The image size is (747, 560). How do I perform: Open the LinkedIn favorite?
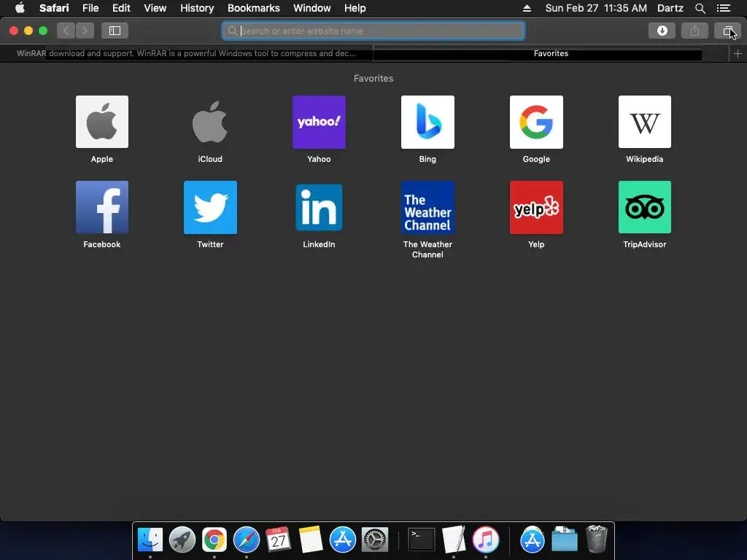[x=319, y=207]
